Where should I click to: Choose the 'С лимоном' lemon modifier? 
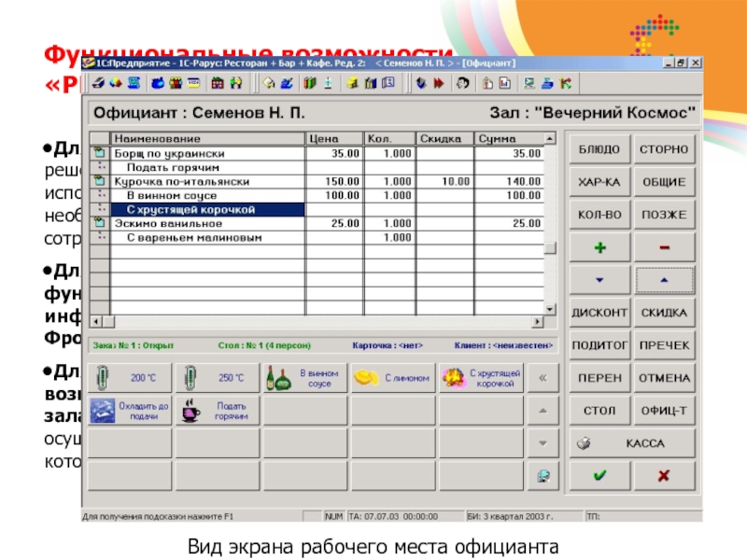(x=391, y=378)
